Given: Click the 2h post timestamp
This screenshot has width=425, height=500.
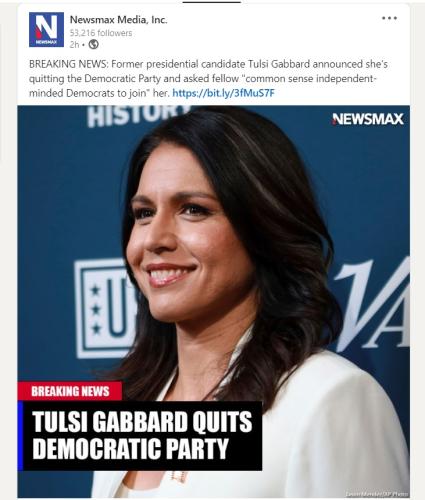Looking at the screenshot, I should (x=74, y=44).
